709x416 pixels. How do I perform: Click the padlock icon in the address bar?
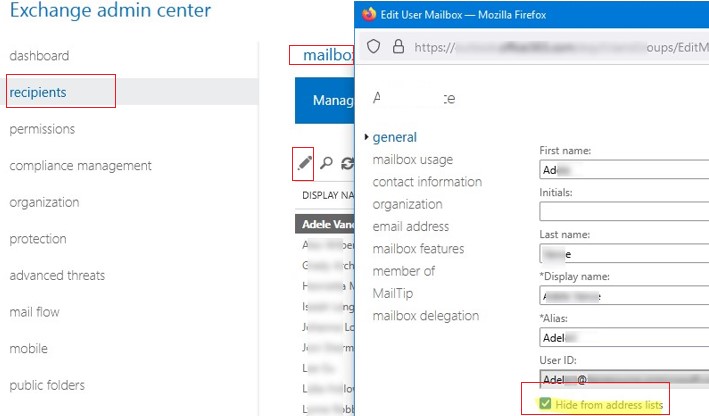point(398,47)
